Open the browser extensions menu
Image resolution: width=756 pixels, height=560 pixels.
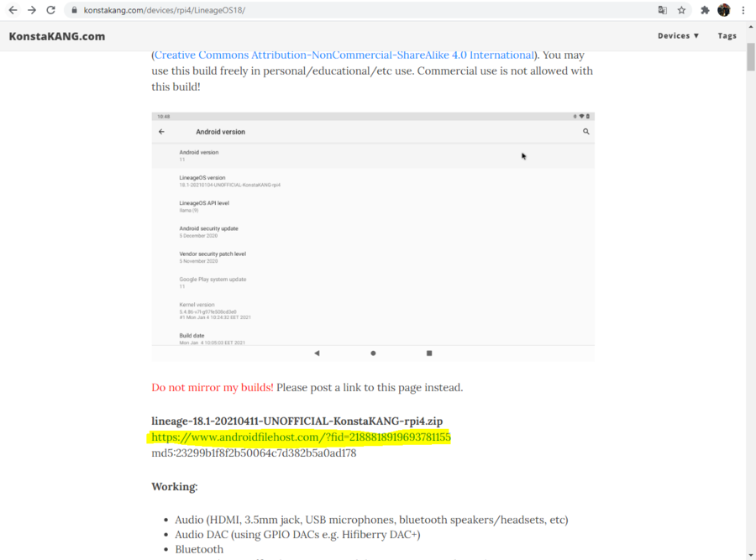pyautogui.click(x=705, y=10)
